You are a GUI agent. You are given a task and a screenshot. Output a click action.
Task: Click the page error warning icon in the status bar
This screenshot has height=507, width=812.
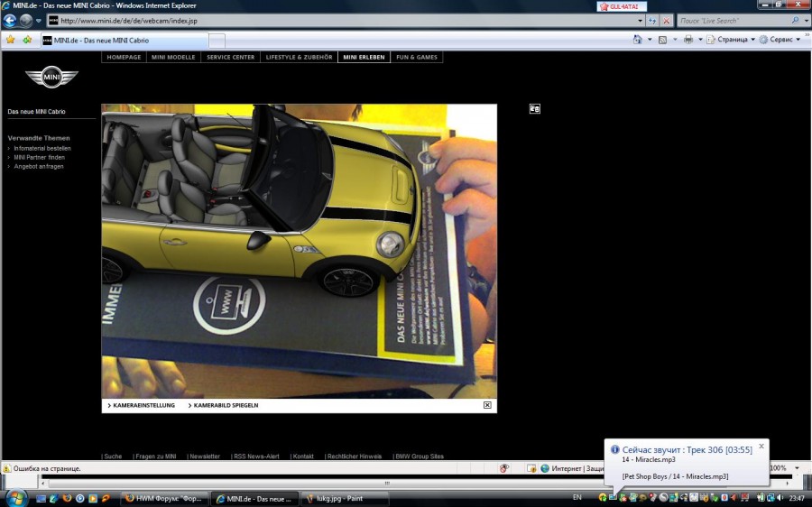(x=6, y=468)
